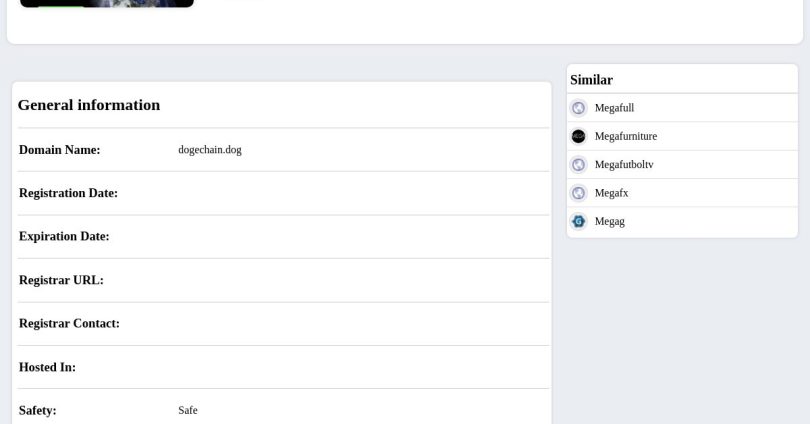Click the Megafutboltv site icon

(578, 165)
